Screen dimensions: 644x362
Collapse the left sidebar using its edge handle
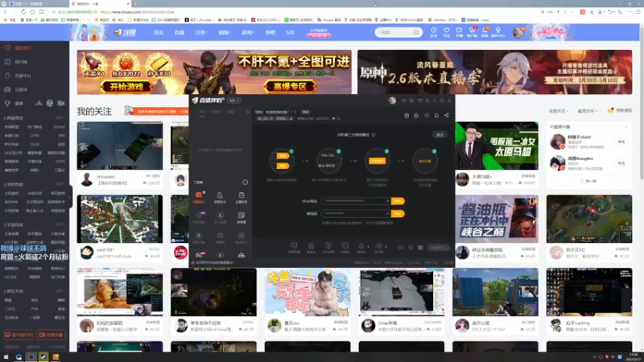tap(71, 196)
